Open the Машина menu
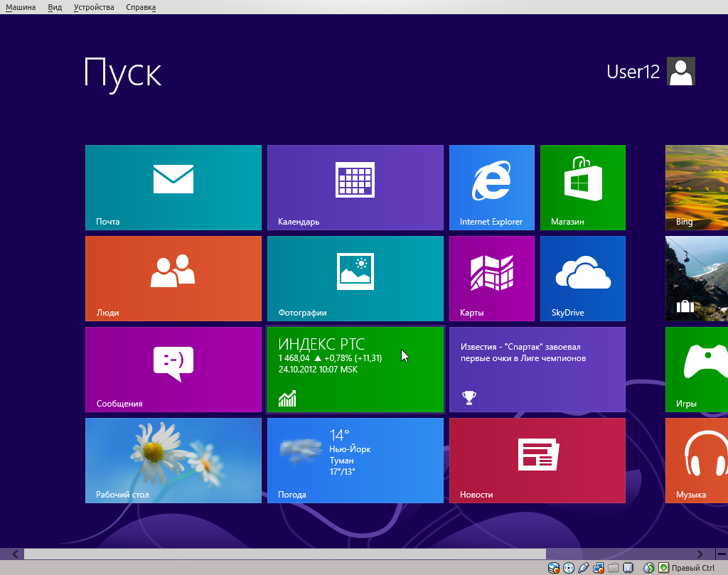The image size is (728, 575). [x=21, y=7]
